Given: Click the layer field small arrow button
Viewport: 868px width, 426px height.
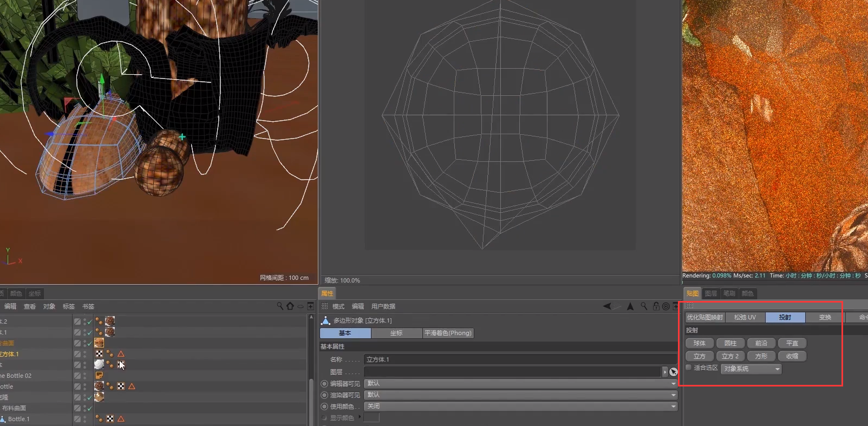Looking at the screenshot, I should pyautogui.click(x=665, y=372).
